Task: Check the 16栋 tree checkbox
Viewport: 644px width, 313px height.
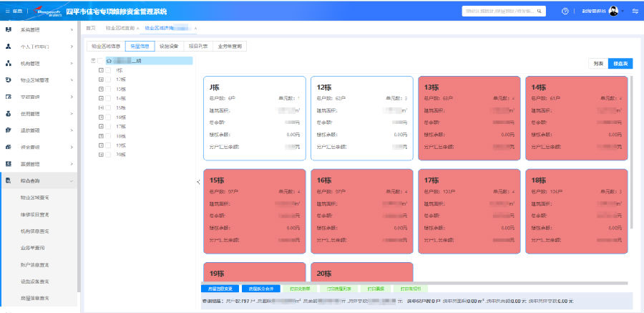Action: click(x=109, y=117)
